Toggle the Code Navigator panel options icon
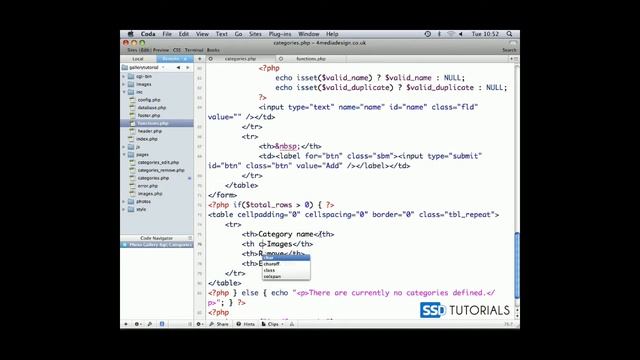This screenshot has width=640, height=360. [x=190, y=238]
